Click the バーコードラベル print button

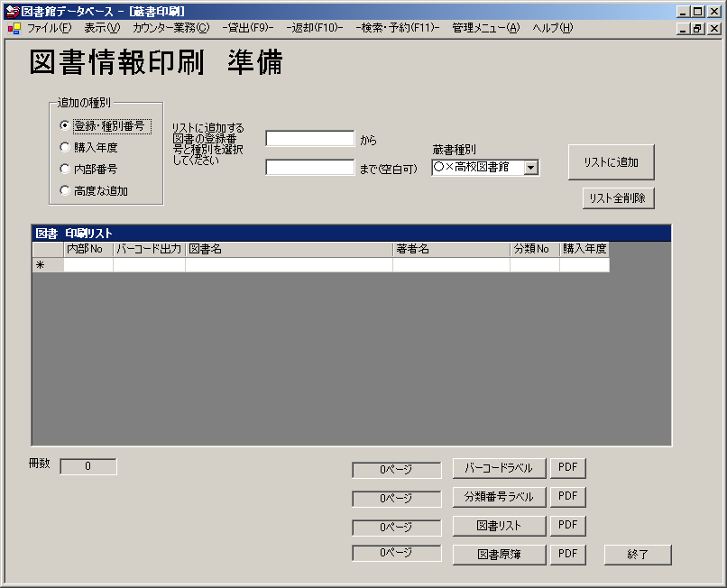click(500, 468)
